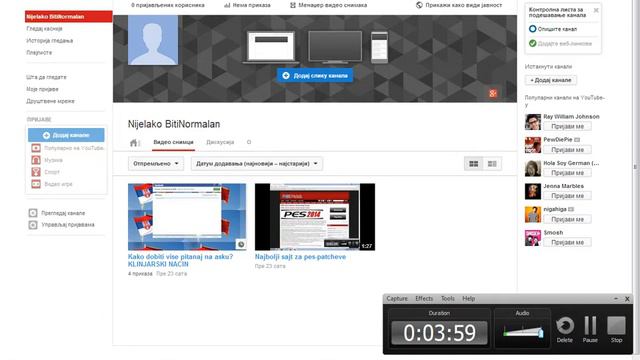640x360 pixels.
Task: Click the Sport channel sidebar icon
Action: point(36,172)
